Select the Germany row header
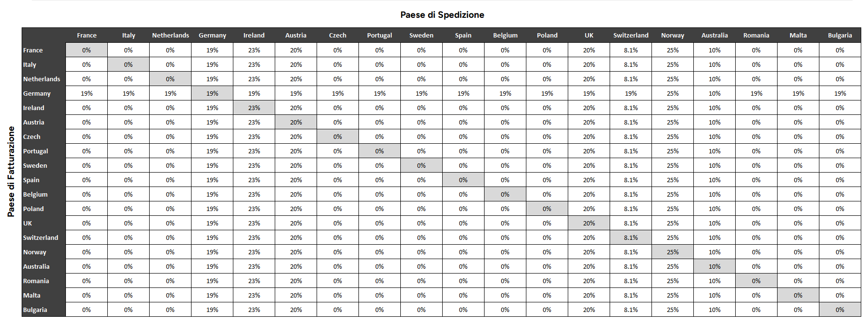This screenshot has height=324, width=868. (x=37, y=93)
